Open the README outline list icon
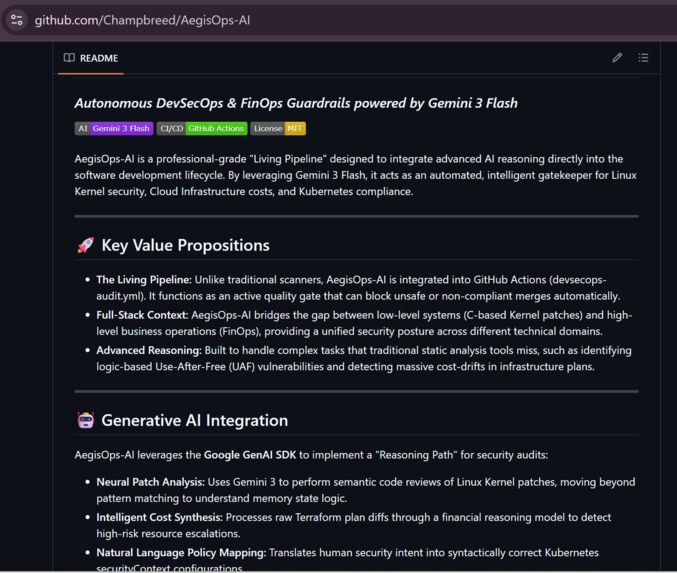Viewport: 677px width, 573px height. coord(643,57)
